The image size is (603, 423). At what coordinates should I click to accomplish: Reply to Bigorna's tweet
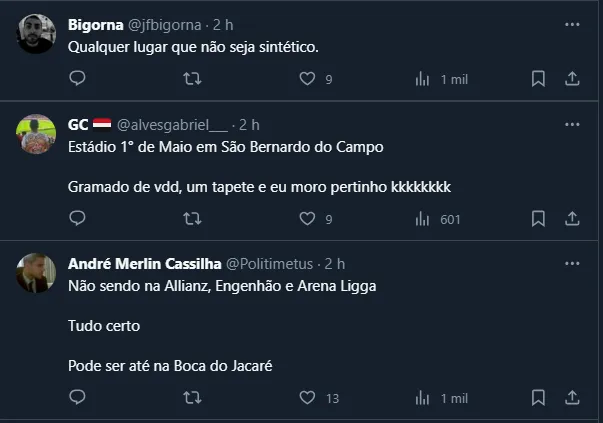[77, 78]
